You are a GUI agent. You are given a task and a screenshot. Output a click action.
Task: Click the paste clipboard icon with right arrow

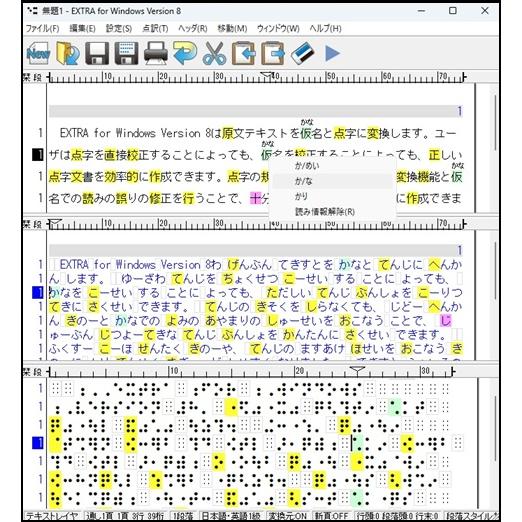273,53
